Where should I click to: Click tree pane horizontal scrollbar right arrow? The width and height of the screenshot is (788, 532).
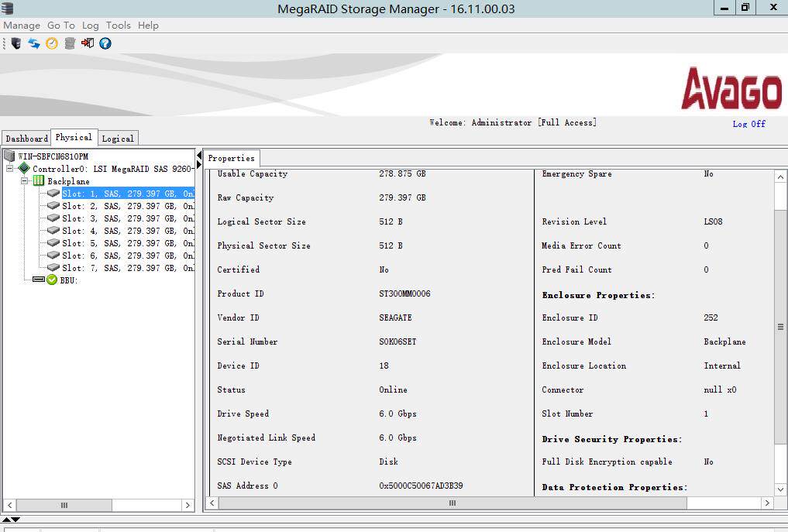188,505
